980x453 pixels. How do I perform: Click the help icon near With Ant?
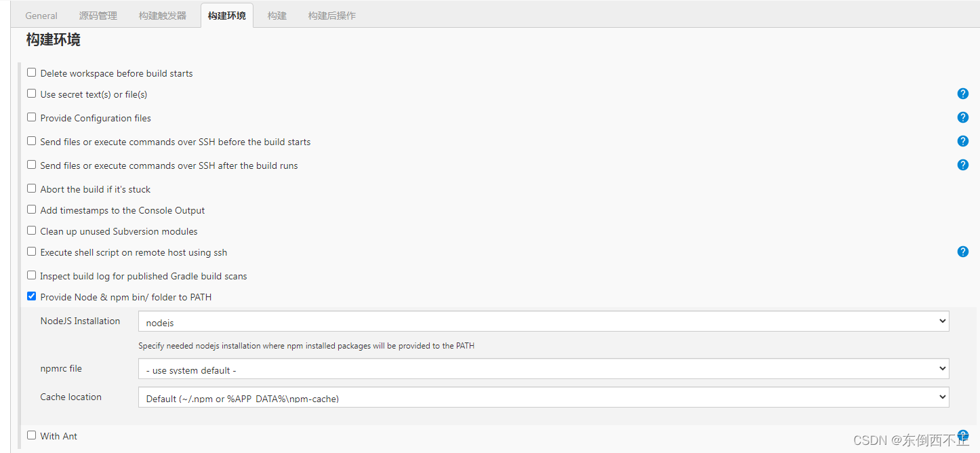pos(963,435)
